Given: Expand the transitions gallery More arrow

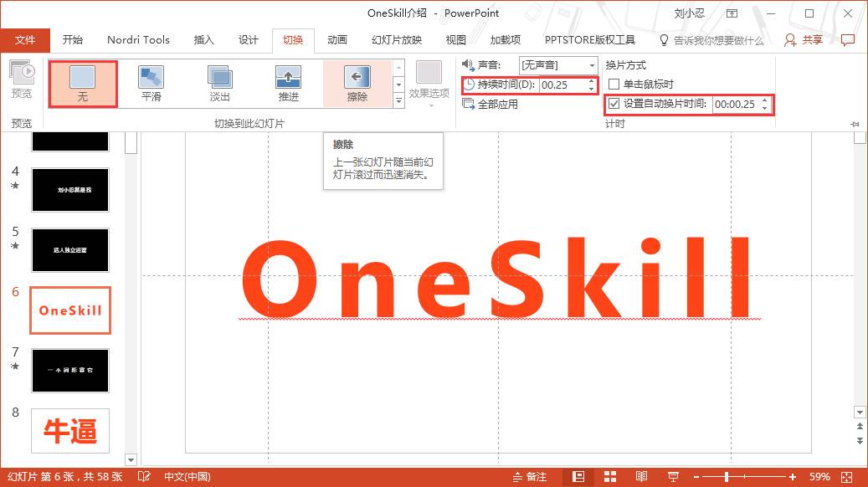Looking at the screenshot, I should [x=398, y=100].
